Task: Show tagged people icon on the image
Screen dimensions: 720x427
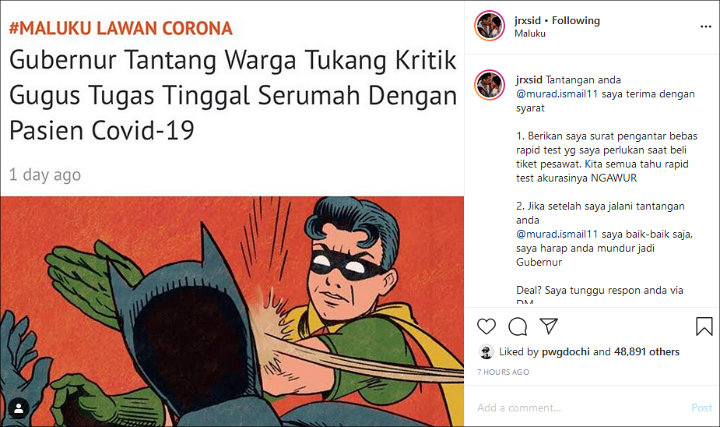Action: coord(19,408)
